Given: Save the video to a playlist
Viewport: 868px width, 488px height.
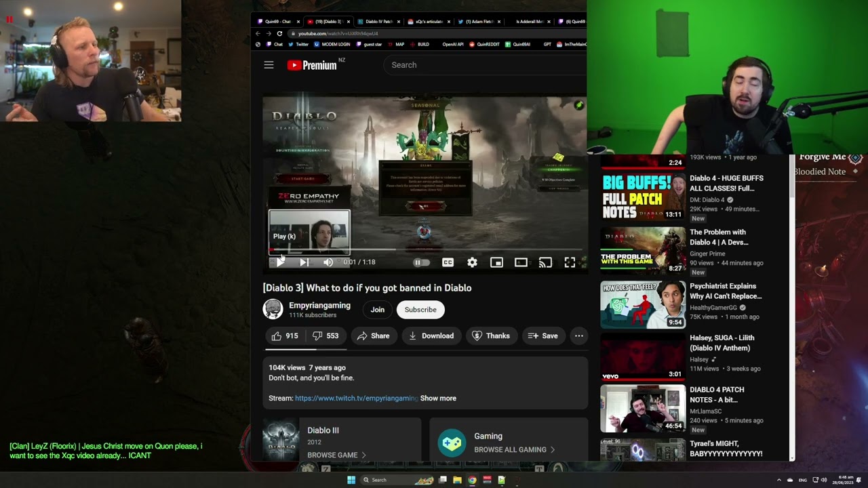Looking at the screenshot, I should [542, 335].
